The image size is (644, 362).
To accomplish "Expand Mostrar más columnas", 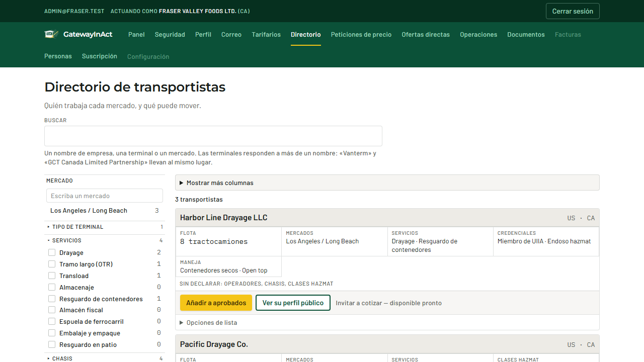I will (387, 183).
